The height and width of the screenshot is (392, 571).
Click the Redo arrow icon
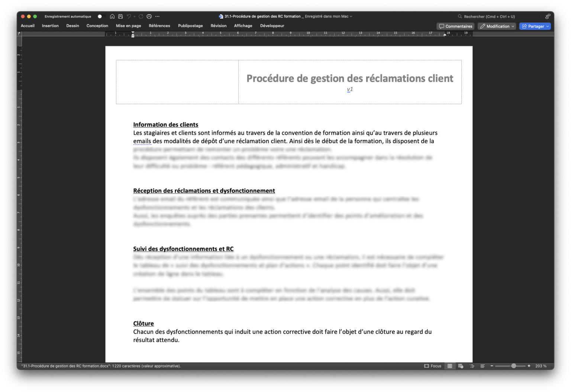(141, 16)
